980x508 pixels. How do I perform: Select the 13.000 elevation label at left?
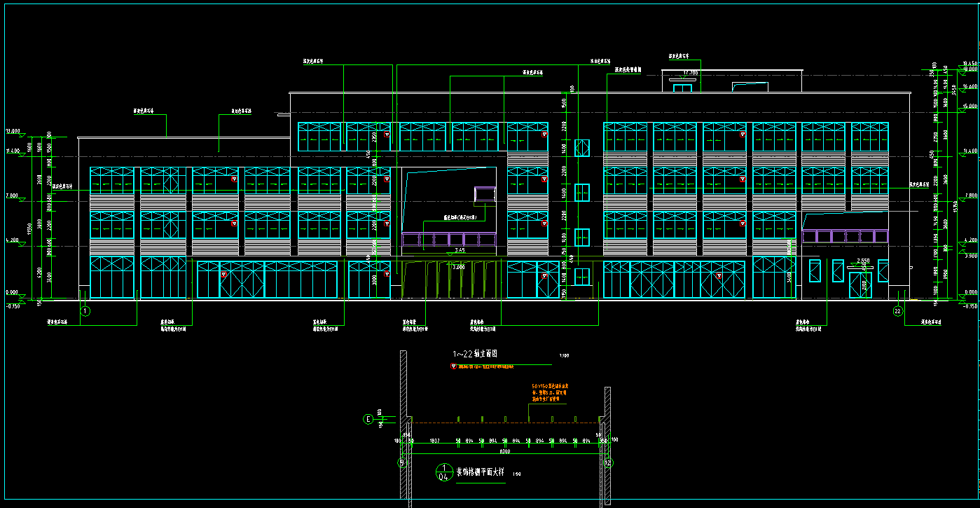pos(13,131)
